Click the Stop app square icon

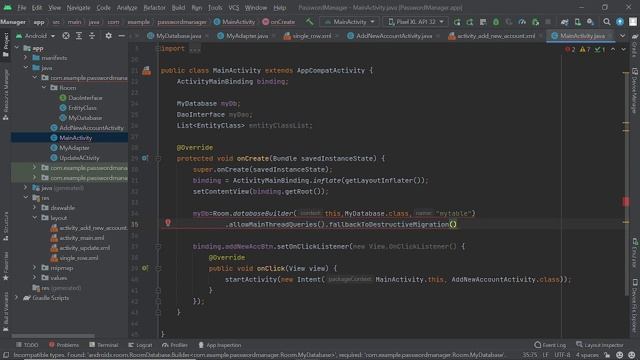(548, 22)
